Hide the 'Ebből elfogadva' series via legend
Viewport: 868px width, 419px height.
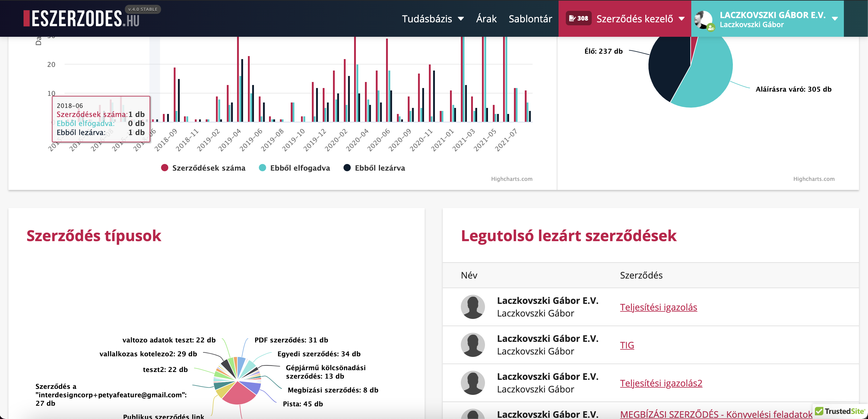(295, 168)
